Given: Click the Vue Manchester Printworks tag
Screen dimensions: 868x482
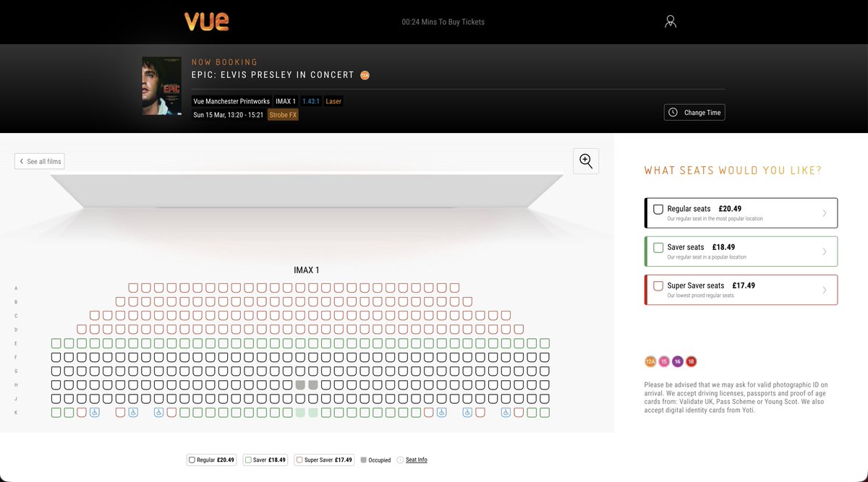Looking at the screenshot, I should tap(231, 101).
